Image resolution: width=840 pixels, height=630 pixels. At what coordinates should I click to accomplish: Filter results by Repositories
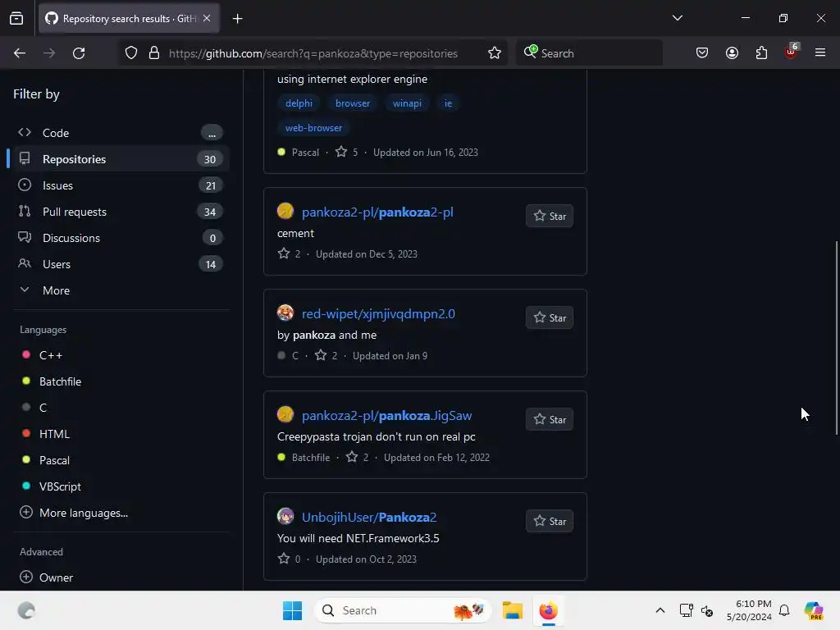(x=120, y=159)
